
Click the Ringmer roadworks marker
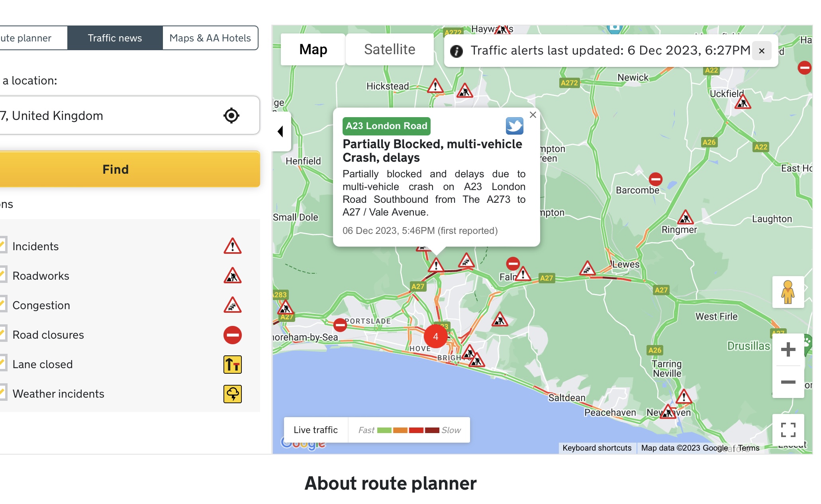(686, 218)
